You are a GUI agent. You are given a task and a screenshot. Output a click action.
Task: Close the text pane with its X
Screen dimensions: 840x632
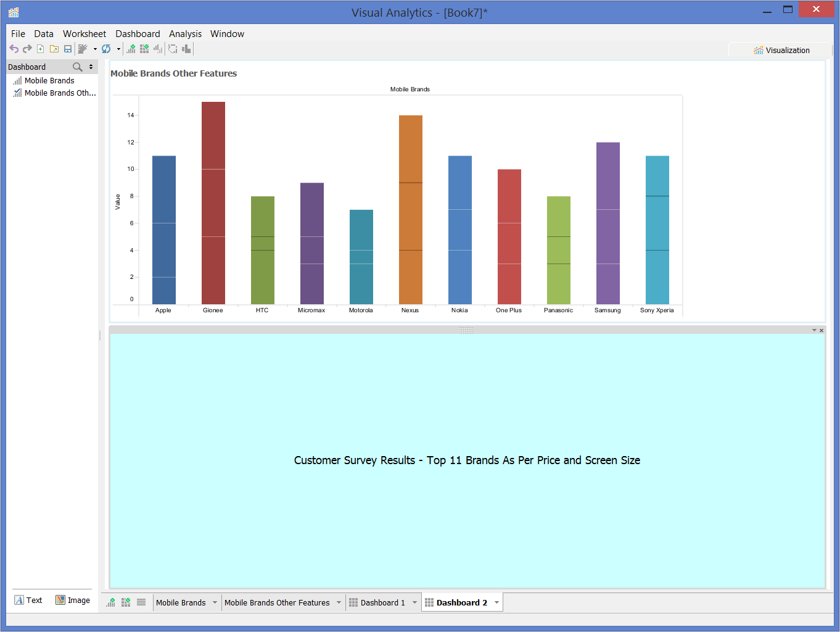point(821,330)
